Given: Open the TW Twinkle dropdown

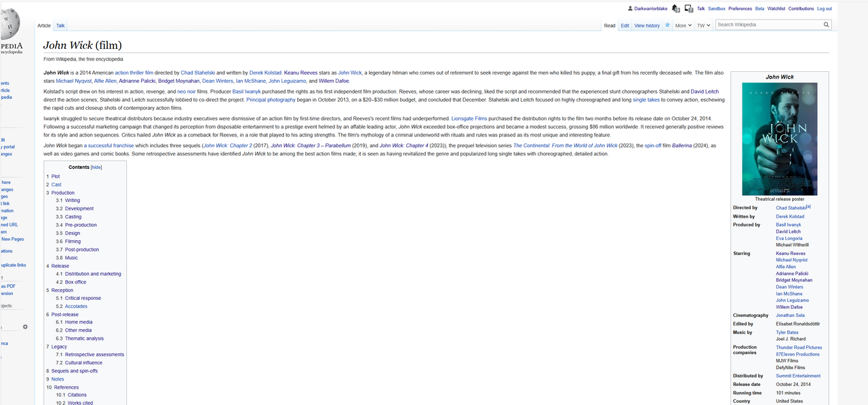Looking at the screenshot, I should pos(703,25).
